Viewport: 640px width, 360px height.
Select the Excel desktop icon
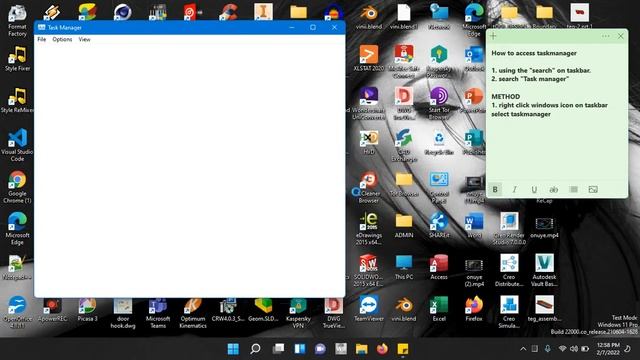coord(439,309)
